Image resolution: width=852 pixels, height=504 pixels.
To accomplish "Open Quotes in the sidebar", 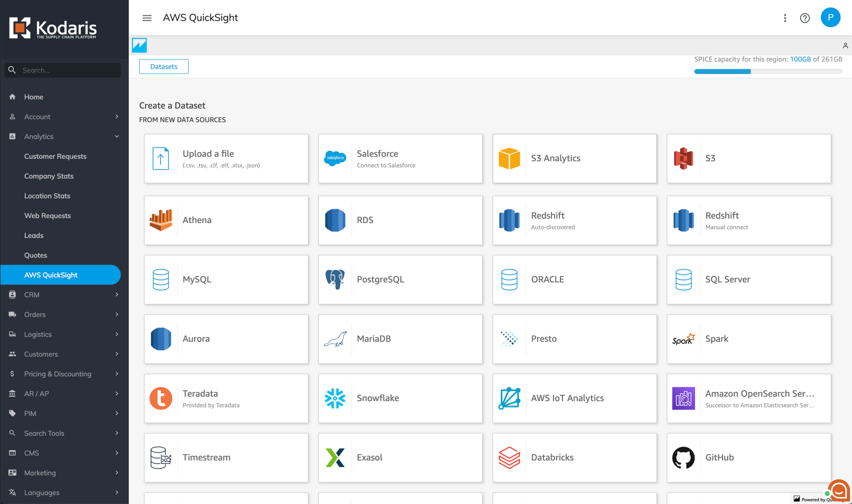I will pyautogui.click(x=36, y=255).
